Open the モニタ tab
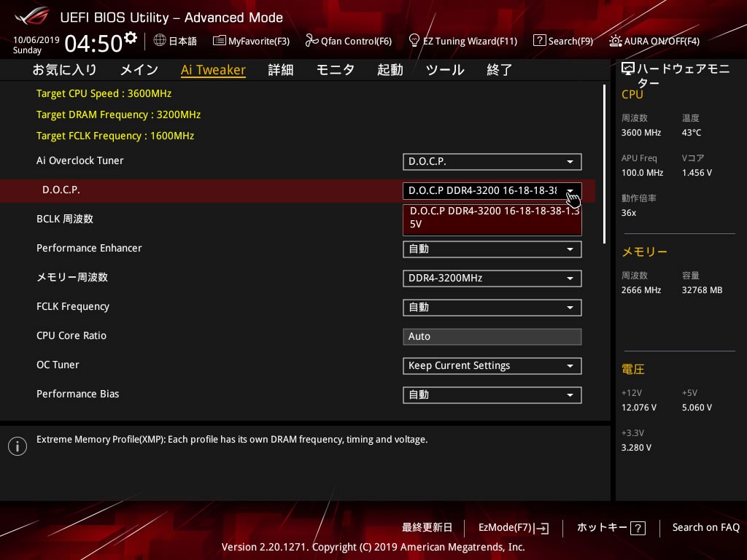Screen dimensions: 747x560 335,70
